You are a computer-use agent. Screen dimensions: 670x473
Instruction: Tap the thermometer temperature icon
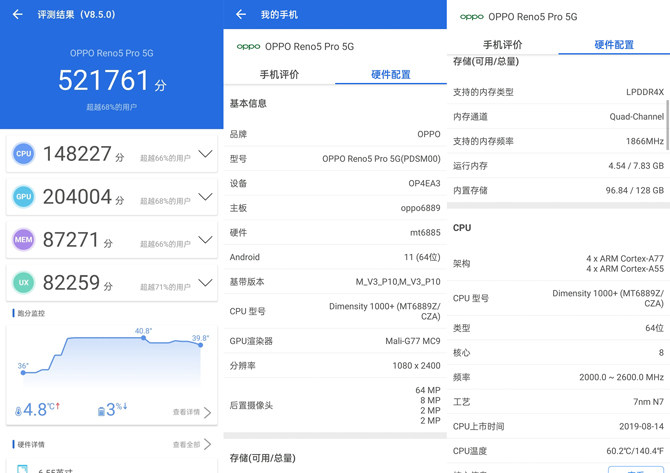click(18, 411)
